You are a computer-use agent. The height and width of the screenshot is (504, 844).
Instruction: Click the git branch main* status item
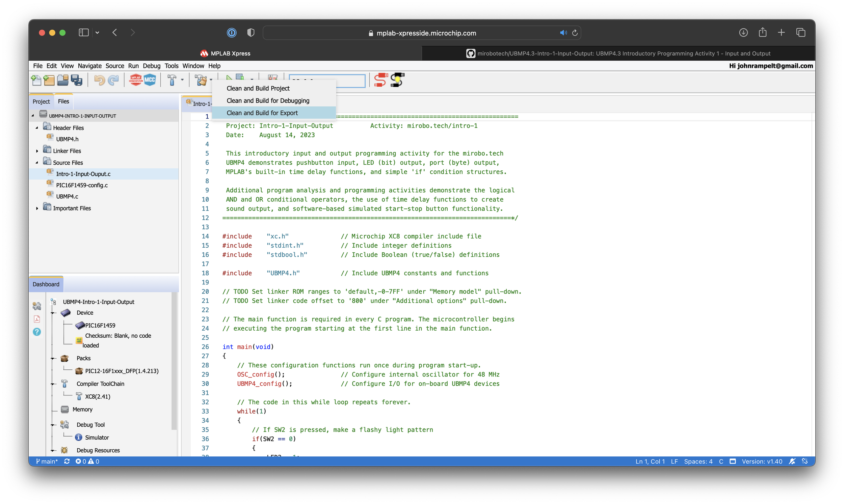pyautogui.click(x=47, y=461)
